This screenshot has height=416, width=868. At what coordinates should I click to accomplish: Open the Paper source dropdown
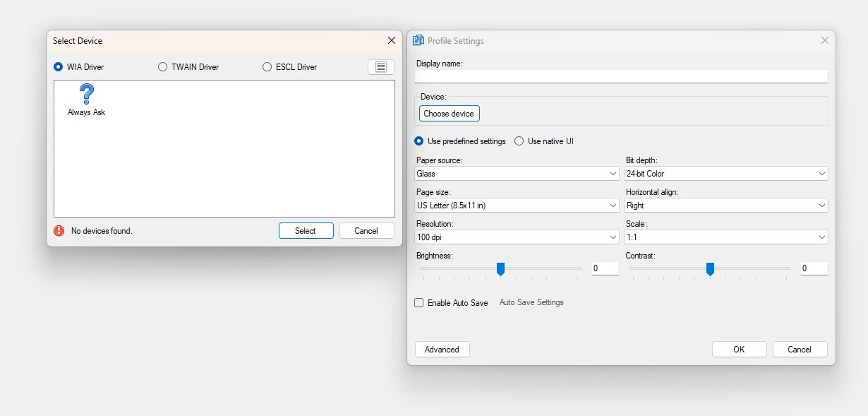[x=517, y=174]
